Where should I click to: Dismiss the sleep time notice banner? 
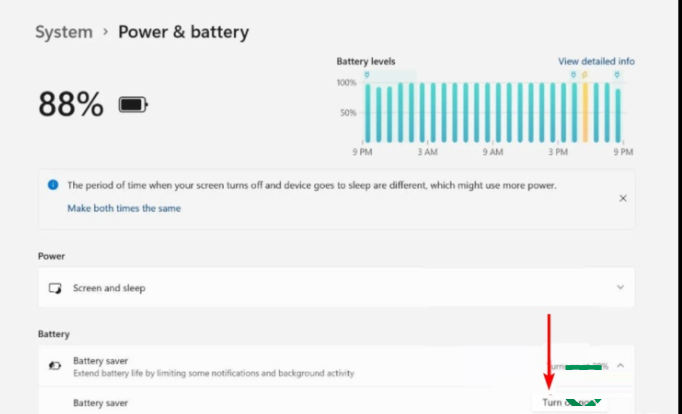(x=622, y=198)
